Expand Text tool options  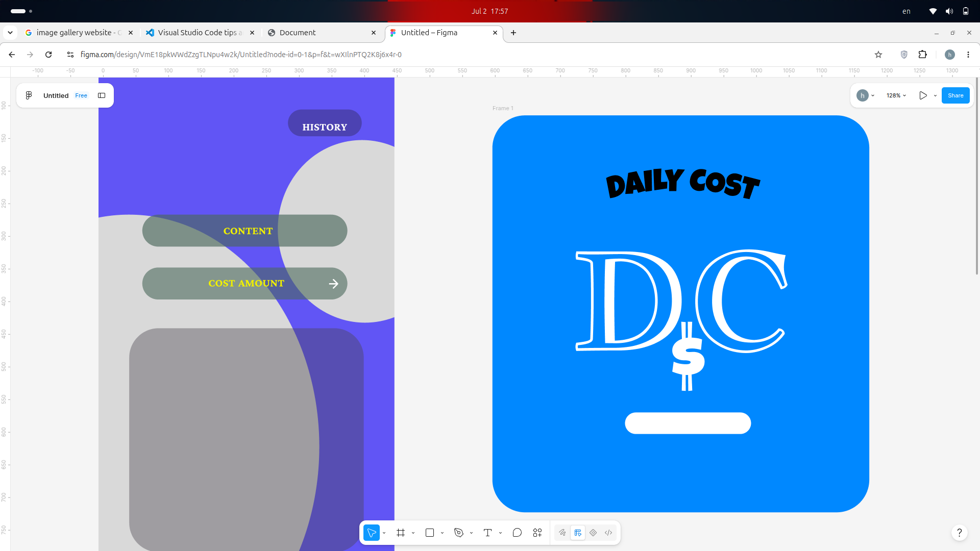click(x=500, y=533)
